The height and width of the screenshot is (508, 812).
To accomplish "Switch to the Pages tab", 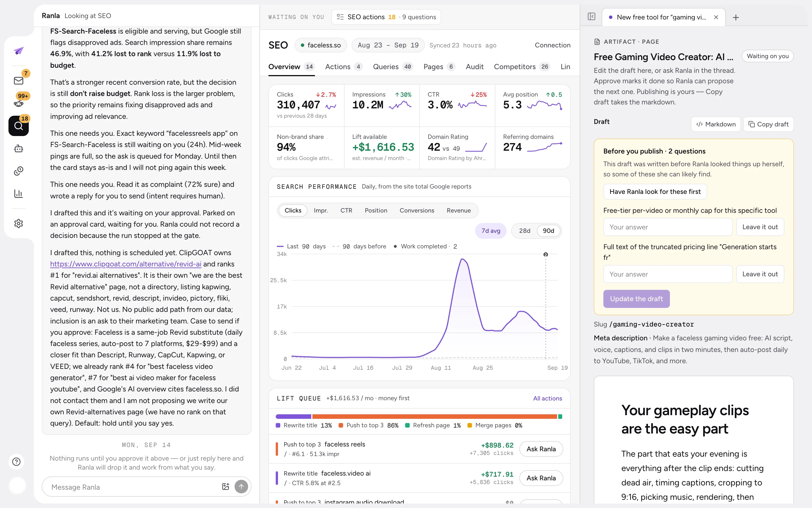I will 439,67.
